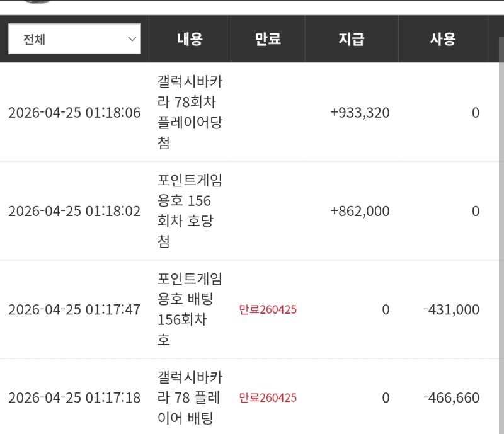This screenshot has width=504, height=434.
Task: Open the 포인트게임 용호 배팅 156회차 entry
Action: point(190,309)
